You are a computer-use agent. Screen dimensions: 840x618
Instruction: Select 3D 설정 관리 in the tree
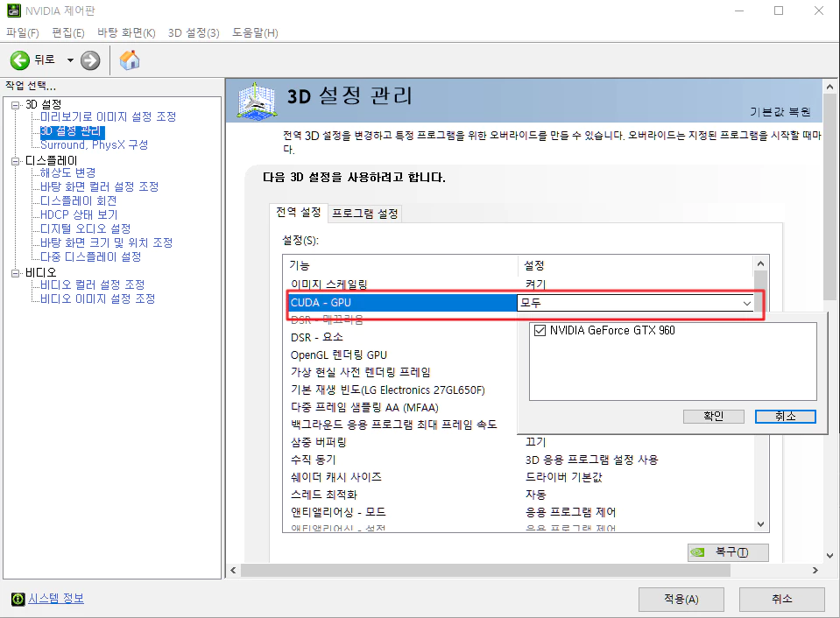pyautogui.click(x=73, y=131)
